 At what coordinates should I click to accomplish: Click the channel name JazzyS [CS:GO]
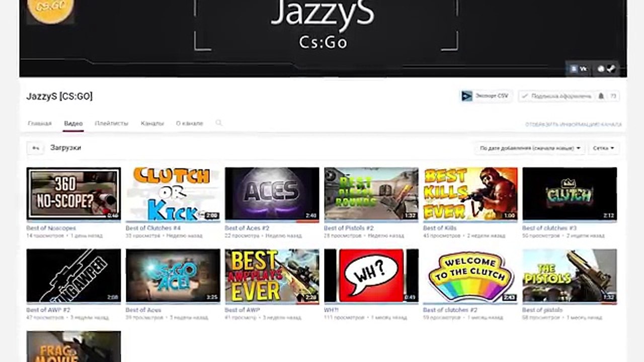tap(59, 97)
